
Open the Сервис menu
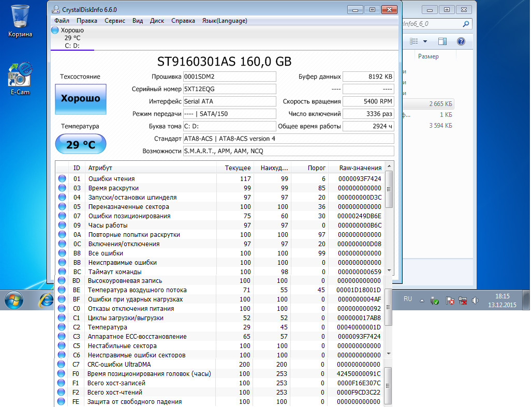(x=114, y=21)
